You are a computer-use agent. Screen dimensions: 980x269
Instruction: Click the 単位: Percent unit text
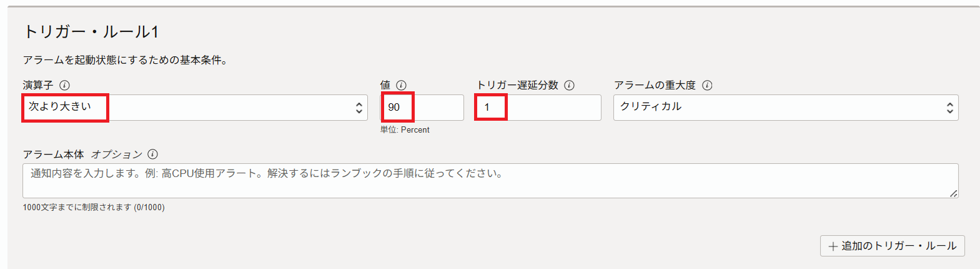405,130
